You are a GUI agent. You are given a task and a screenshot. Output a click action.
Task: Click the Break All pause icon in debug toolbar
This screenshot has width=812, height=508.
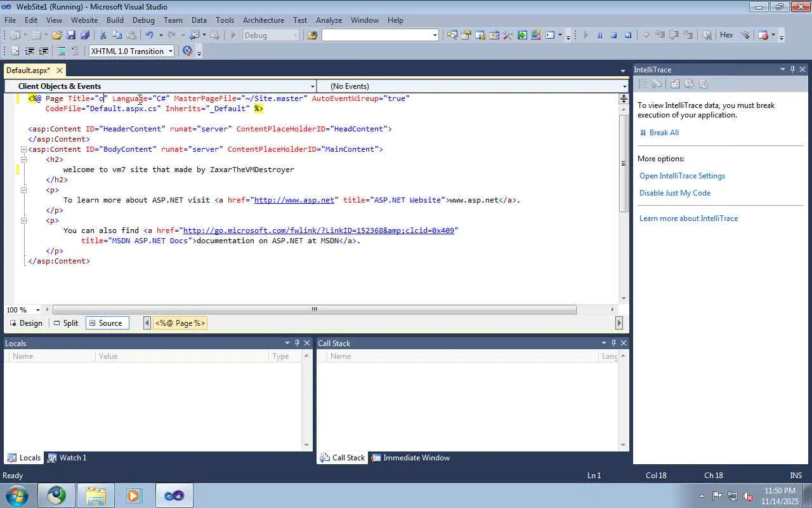599,36
